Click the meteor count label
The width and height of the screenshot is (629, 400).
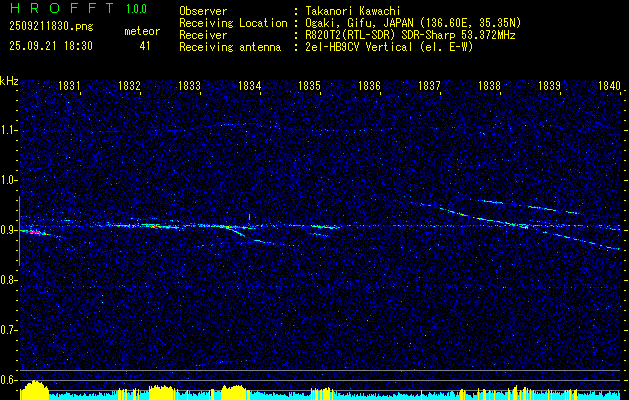142,31
